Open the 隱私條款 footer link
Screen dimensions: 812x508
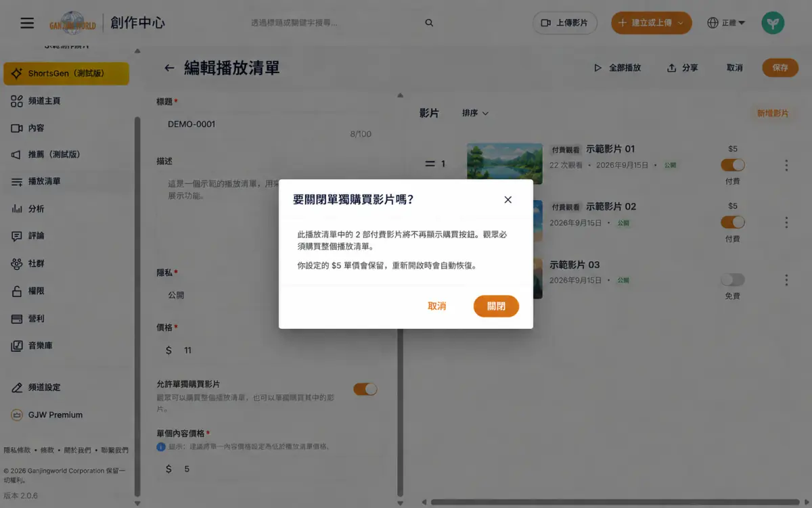18,450
